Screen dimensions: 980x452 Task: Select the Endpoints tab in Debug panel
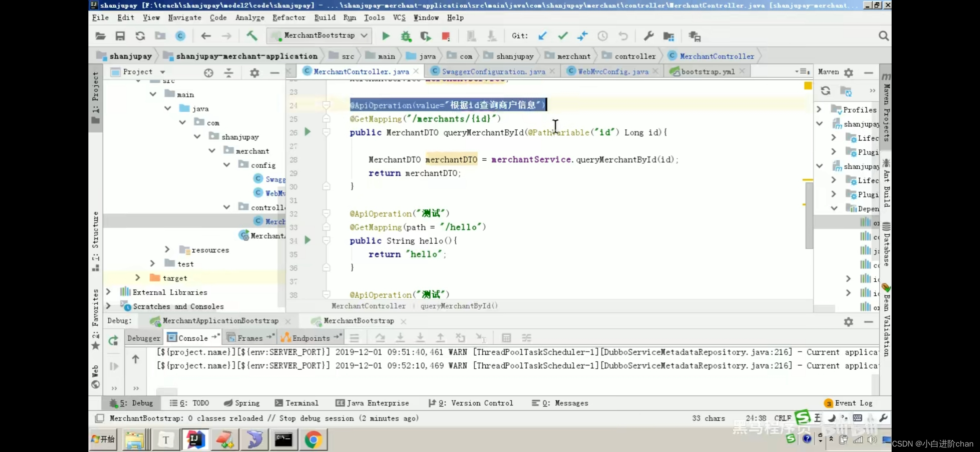pos(311,338)
